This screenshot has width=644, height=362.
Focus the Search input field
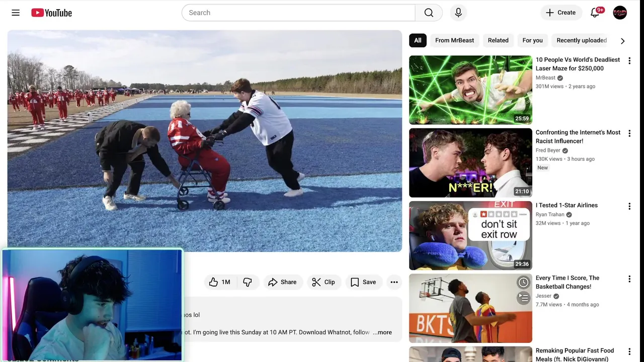coord(298,13)
